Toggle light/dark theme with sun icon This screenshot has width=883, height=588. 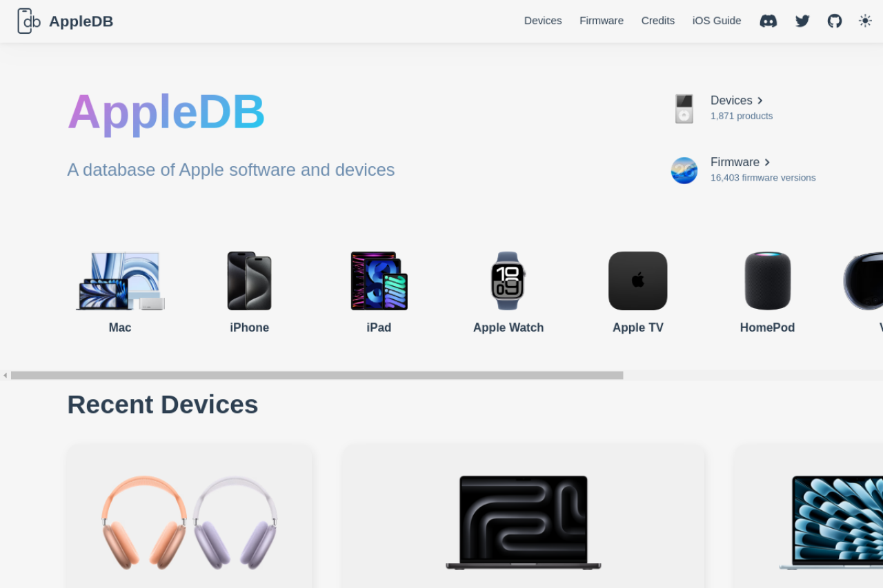865,21
